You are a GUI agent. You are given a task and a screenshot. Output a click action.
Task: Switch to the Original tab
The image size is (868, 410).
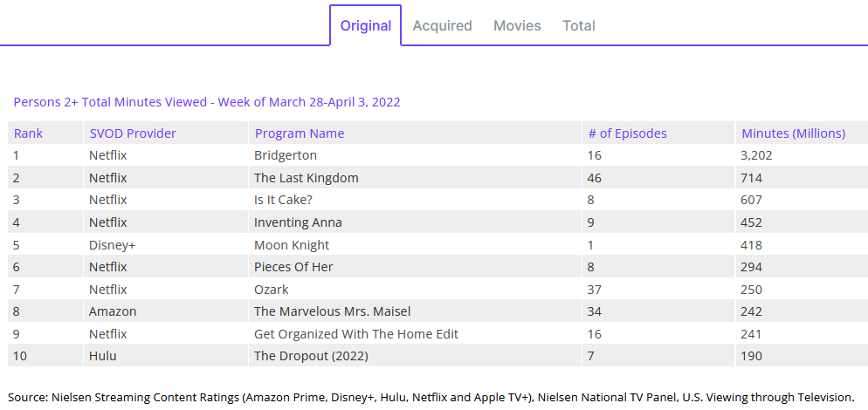coord(365,25)
